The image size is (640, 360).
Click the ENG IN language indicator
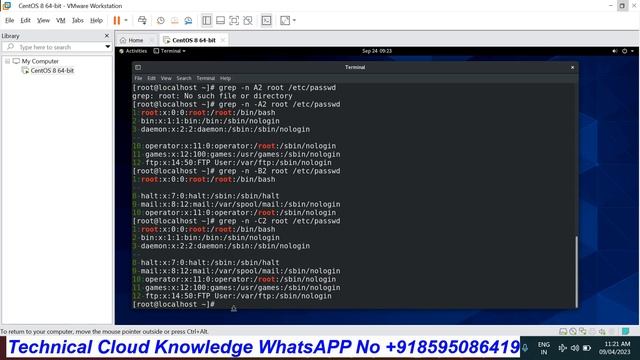coord(544,348)
